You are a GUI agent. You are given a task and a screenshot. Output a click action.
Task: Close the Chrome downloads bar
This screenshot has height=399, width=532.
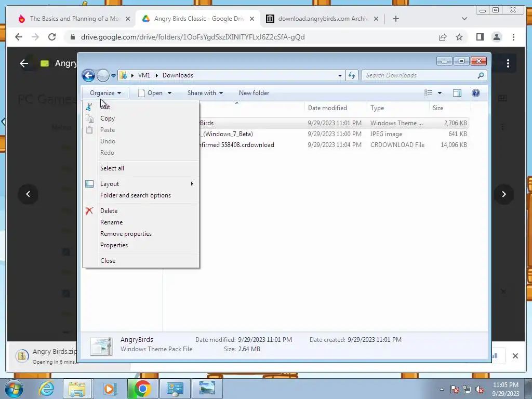tap(515, 356)
